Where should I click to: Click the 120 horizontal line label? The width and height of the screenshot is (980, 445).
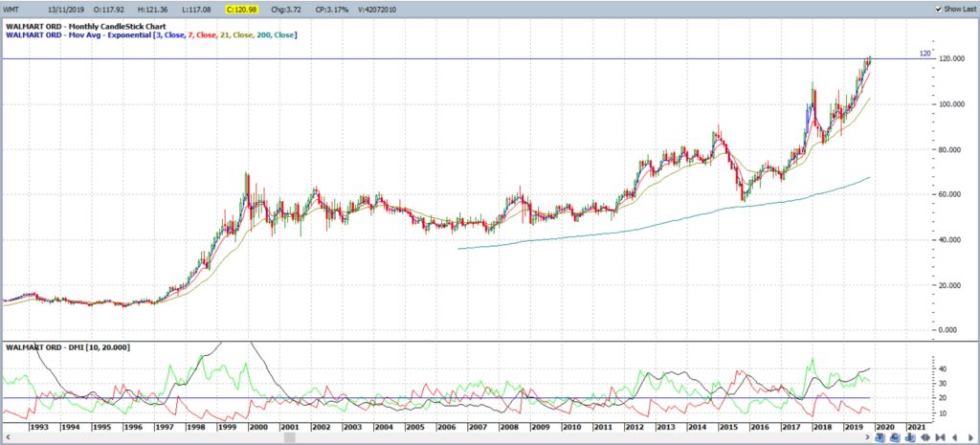click(x=925, y=54)
